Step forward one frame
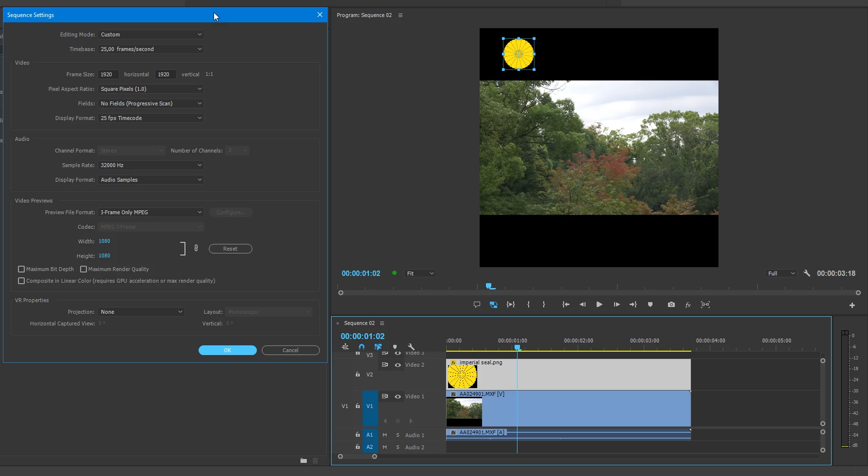 pos(617,305)
